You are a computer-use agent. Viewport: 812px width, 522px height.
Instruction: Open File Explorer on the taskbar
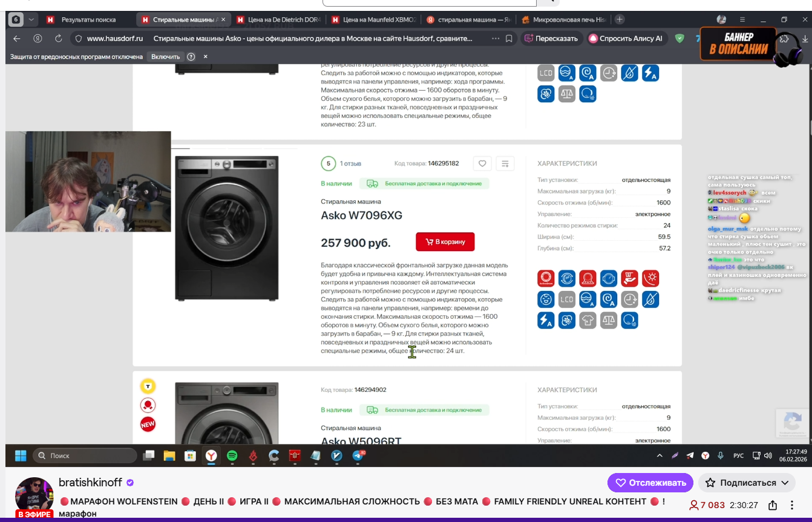coord(169,455)
